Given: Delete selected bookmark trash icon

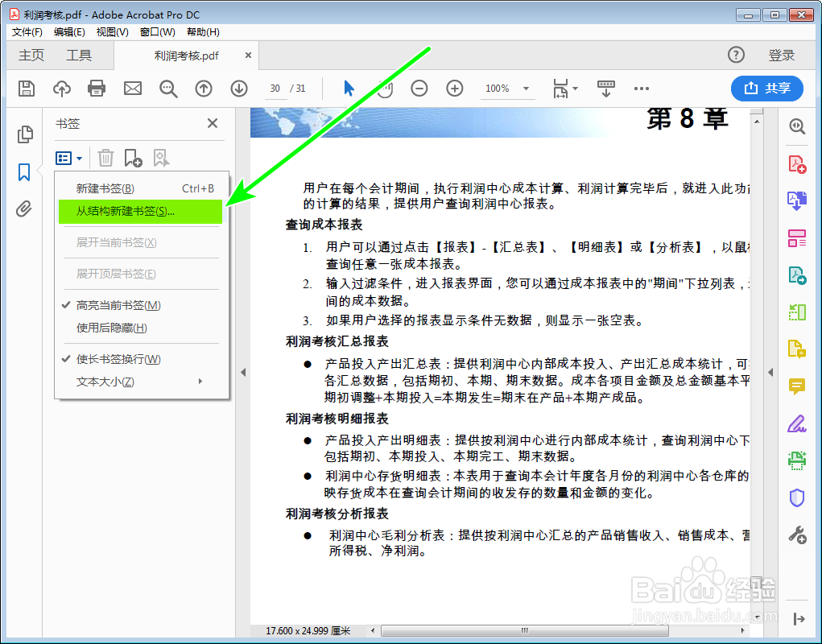Looking at the screenshot, I should pyautogui.click(x=106, y=158).
